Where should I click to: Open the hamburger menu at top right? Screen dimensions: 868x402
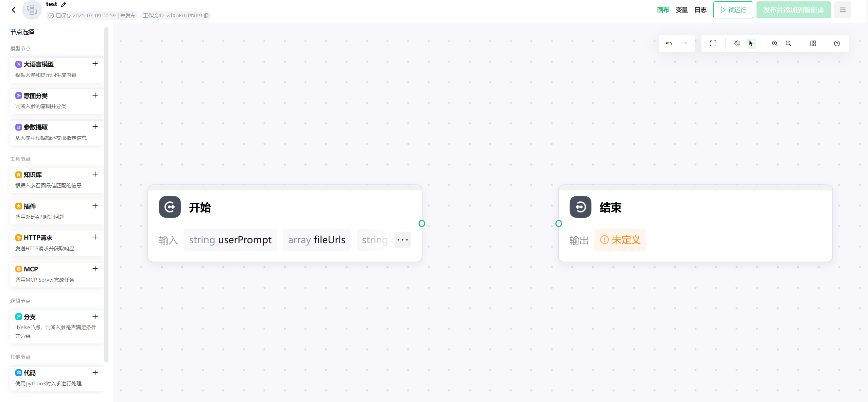tap(843, 10)
